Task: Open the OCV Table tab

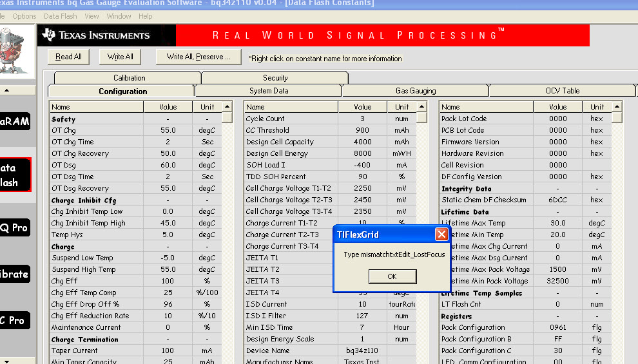Action: click(563, 91)
